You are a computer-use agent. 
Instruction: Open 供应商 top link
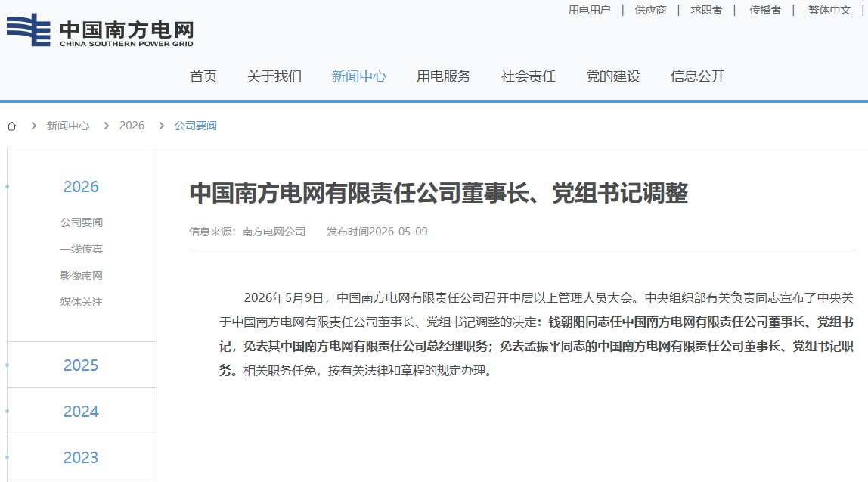point(650,10)
